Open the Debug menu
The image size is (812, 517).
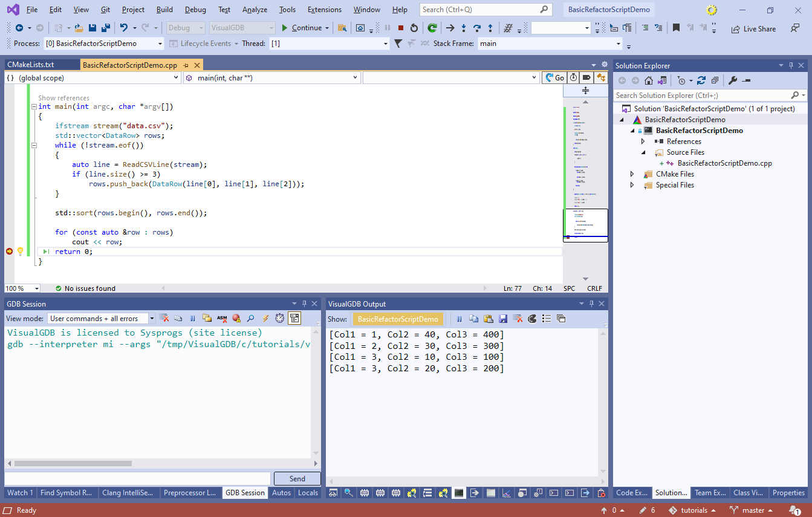tap(195, 10)
